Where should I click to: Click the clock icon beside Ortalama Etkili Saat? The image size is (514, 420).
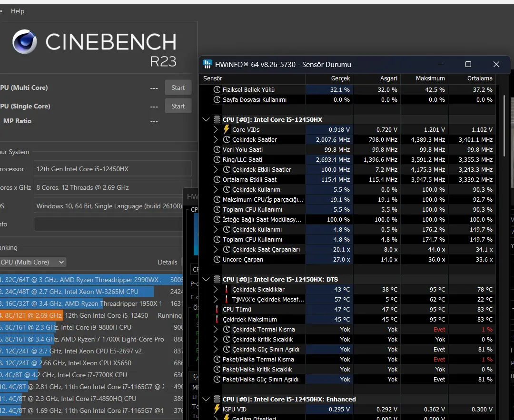coord(217,179)
